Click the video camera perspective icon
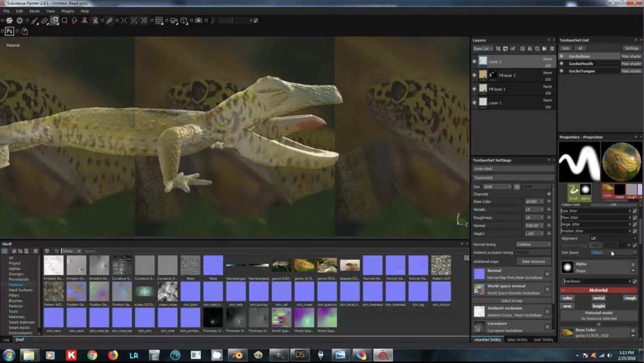644x363 pixels. (174, 20)
